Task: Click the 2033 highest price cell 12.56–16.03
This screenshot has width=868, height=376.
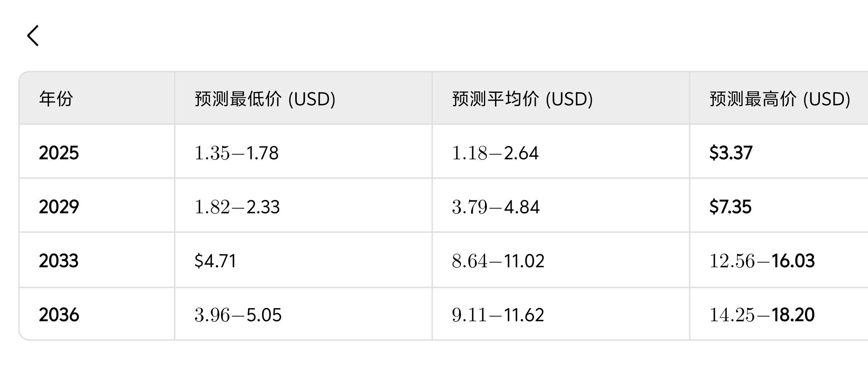Action: pos(762,261)
